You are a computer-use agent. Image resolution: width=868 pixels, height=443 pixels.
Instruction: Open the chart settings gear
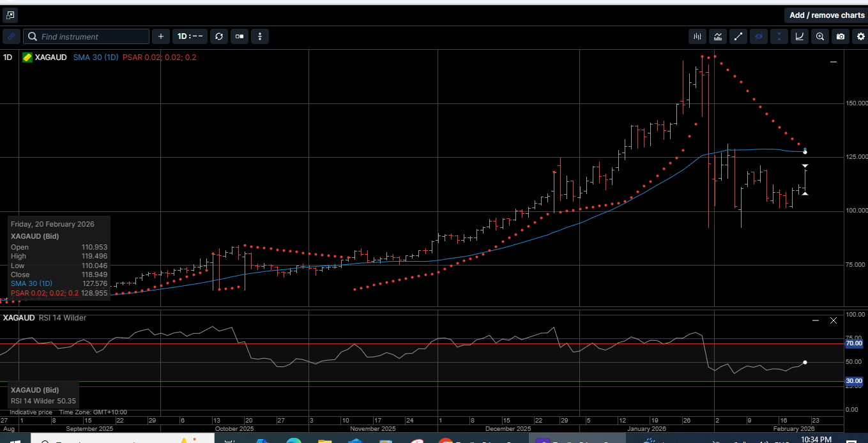[860, 36]
